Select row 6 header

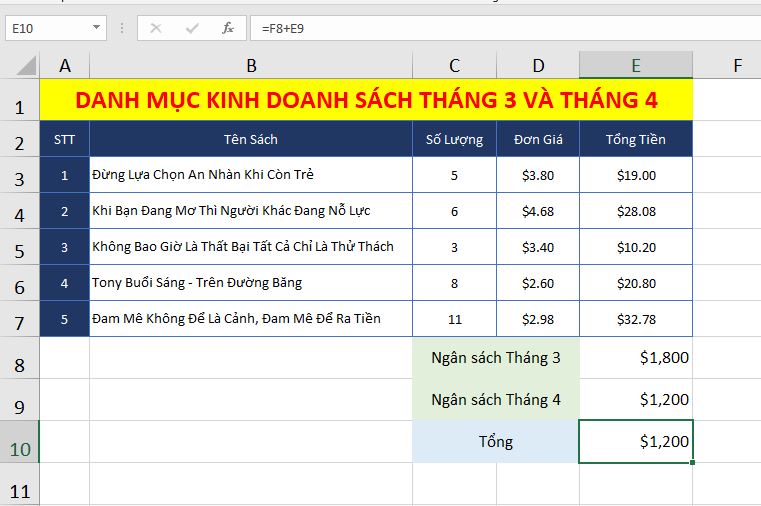pos(19,282)
